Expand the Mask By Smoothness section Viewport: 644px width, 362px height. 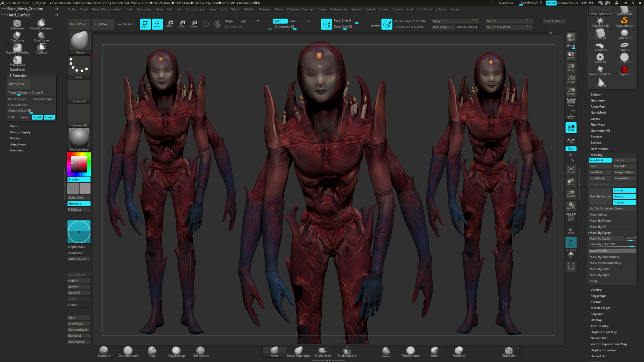(604, 257)
